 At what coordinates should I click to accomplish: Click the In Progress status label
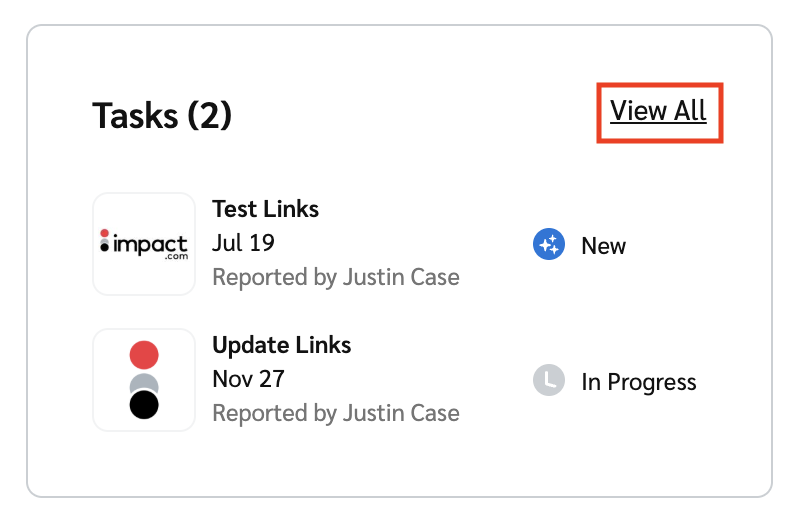pyautogui.click(x=638, y=382)
